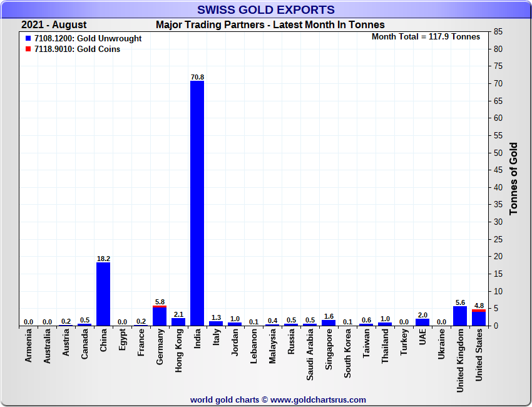Image resolution: width=532 pixels, height=407 pixels.
Task: Click the '2.1' value above Hong Kong
Action: pos(178,314)
